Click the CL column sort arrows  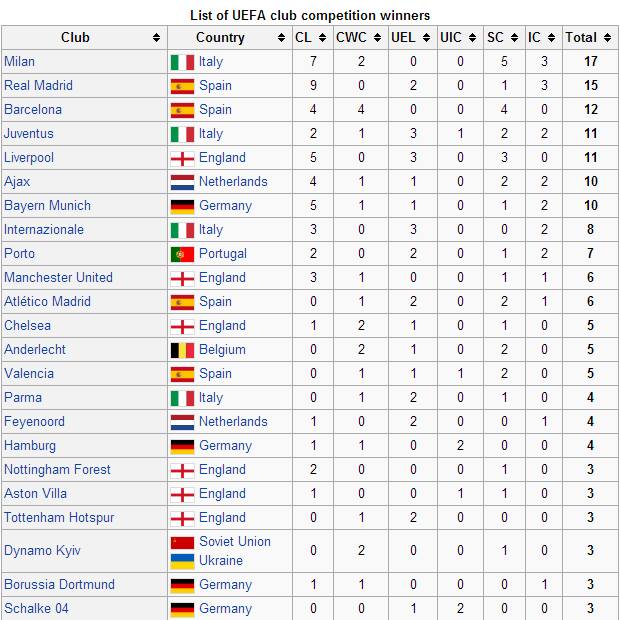322,38
